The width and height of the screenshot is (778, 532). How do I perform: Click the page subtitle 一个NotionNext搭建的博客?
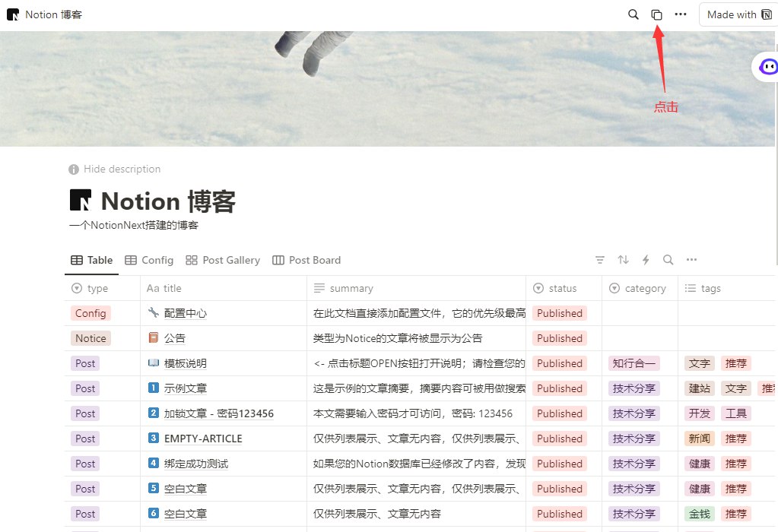134,226
